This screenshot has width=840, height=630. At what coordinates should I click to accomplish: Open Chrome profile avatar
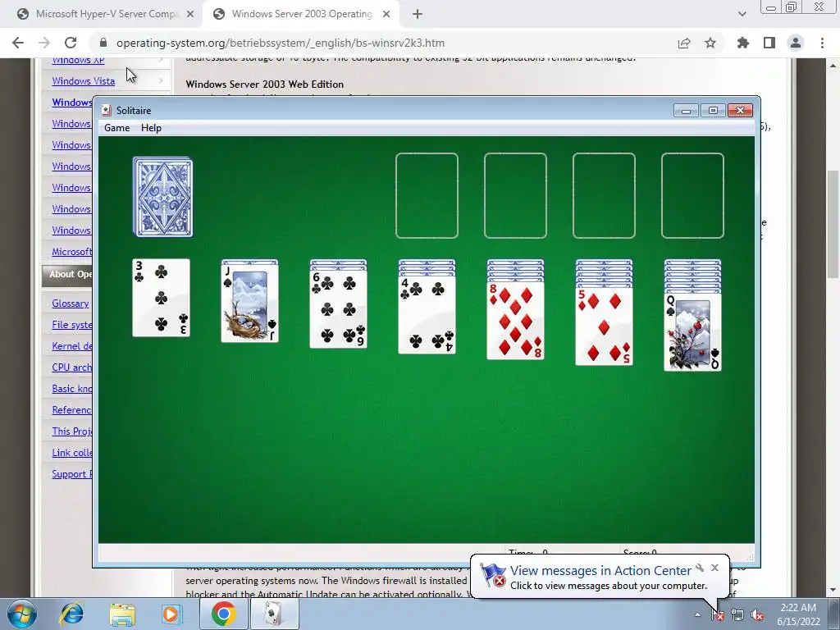[796, 43]
